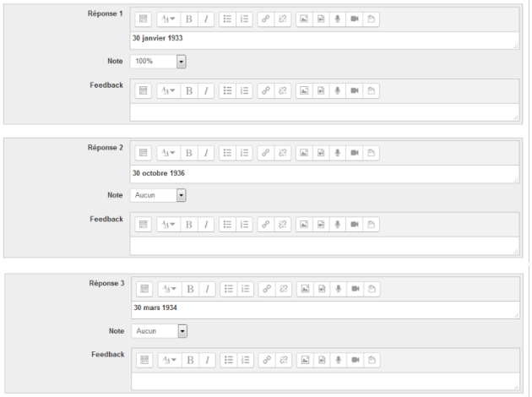Insert link in Réponse 1 editor toolbar
This screenshot has height=397, width=532.
point(265,19)
